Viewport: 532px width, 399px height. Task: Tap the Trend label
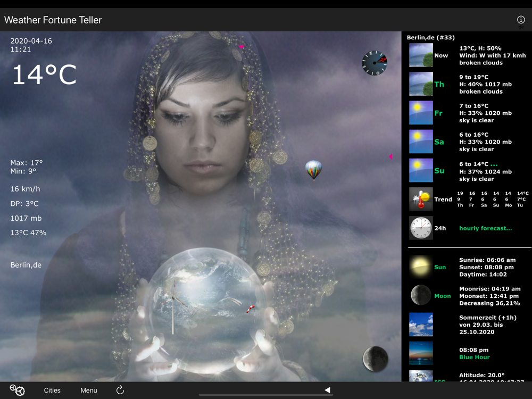tap(443, 199)
